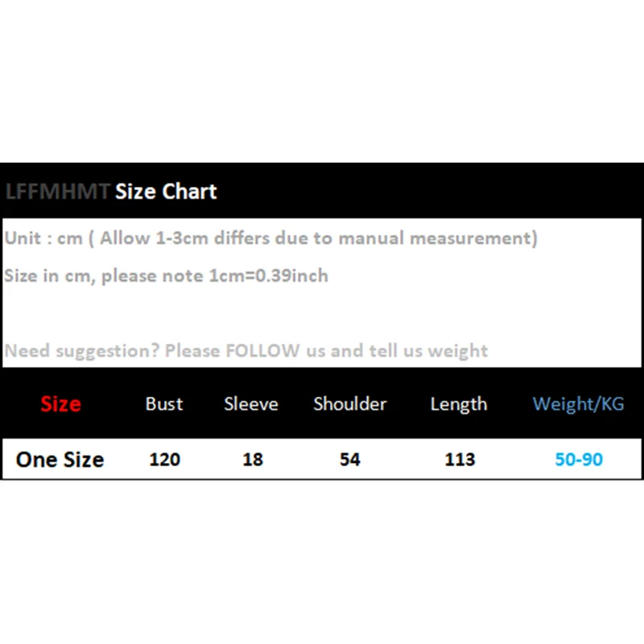Click the One Size row label
This screenshot has width=644, height=644.
point(60,460)
